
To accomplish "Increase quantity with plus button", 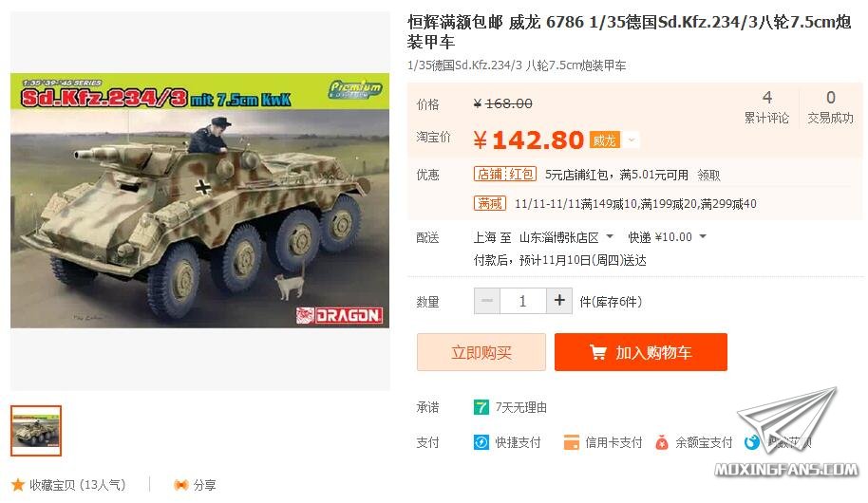I will [559, 301].
